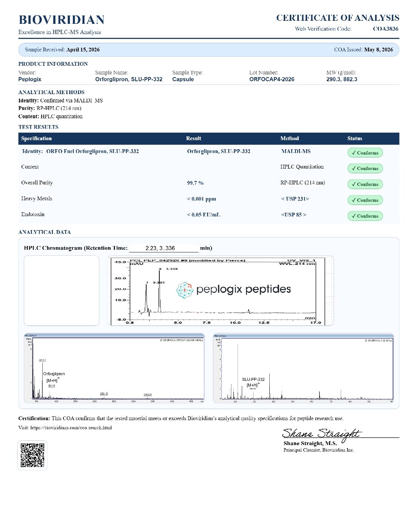Click the < USP 231> method cell
Image resolution: width=411 pixels, height=532 pixels.
point(295,199)
